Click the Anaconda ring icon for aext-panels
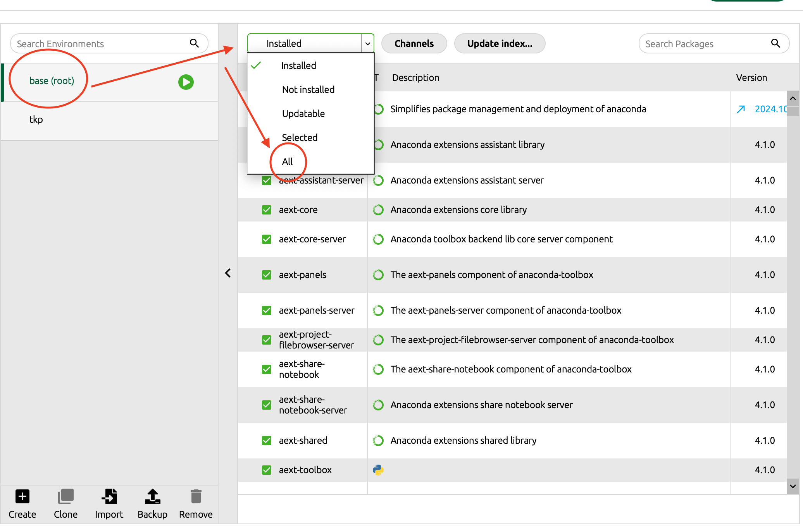The width and height of the screenshot is (803, 532). point(378,275)
